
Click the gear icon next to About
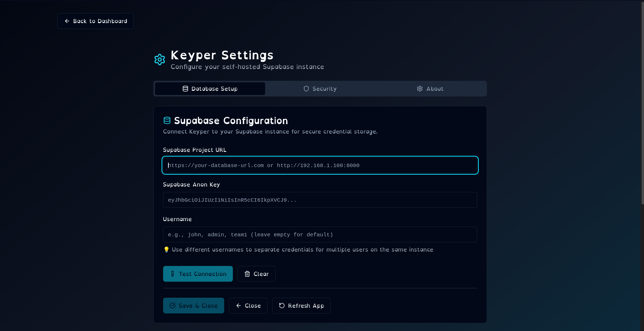420,89
